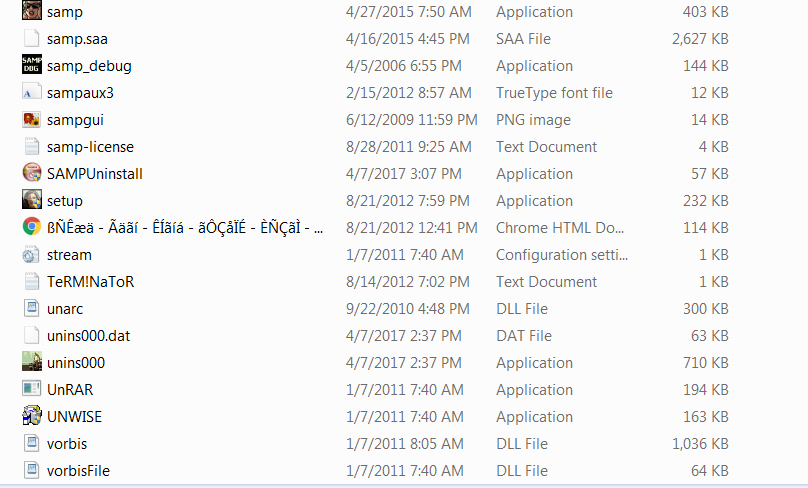Click the UnRAR application icon
The height and width of the screenshot is (488, 808).
pyautogui.click(x=31, y=389)
